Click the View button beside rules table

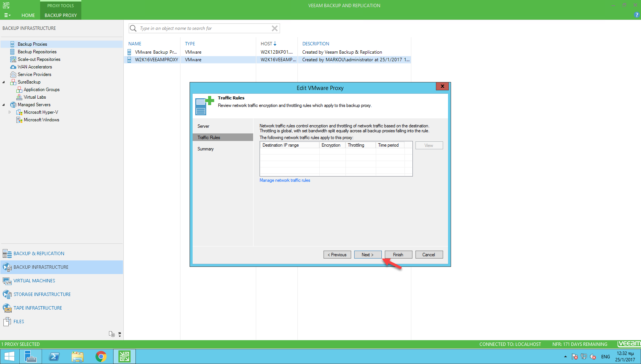tap(429, 146)
